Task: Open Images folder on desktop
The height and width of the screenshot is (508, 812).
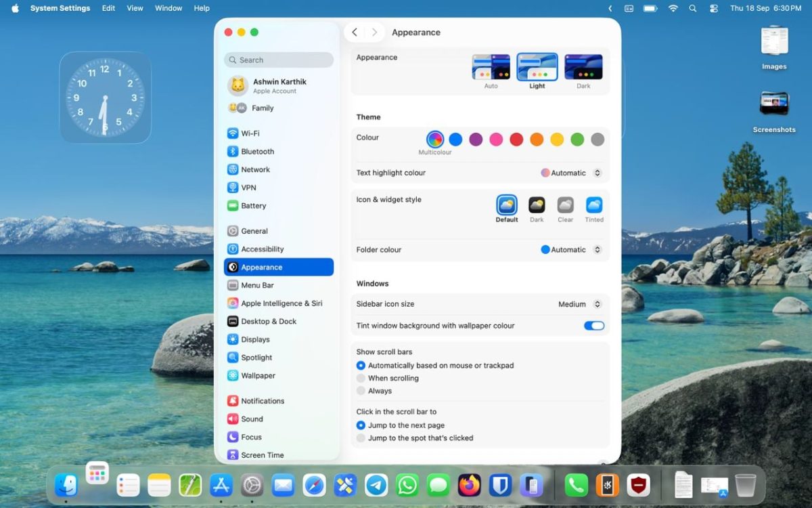Action: coord(774,48)
